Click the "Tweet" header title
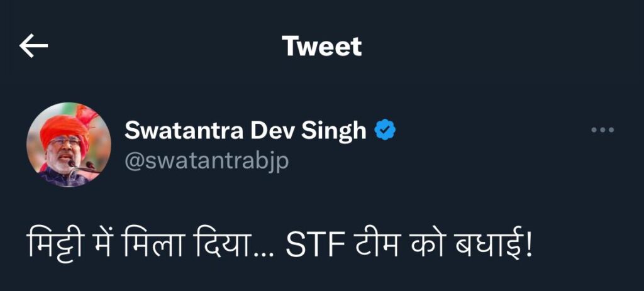 coord(321,47)
